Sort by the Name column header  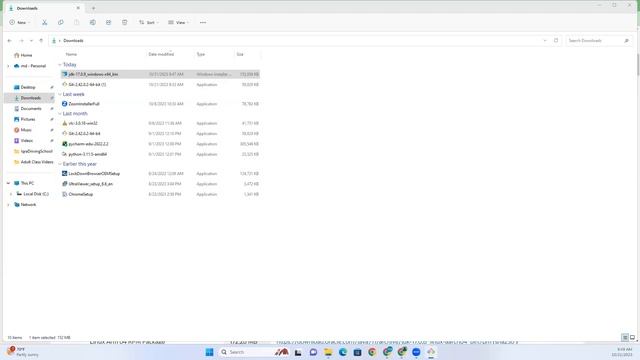pos(71,54)
